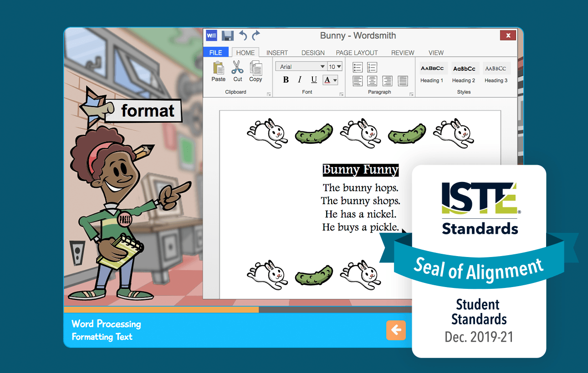Screen dimensions: 588x373
Task: Open the font color dropdown arrow
Action: (x=335, y=80)
